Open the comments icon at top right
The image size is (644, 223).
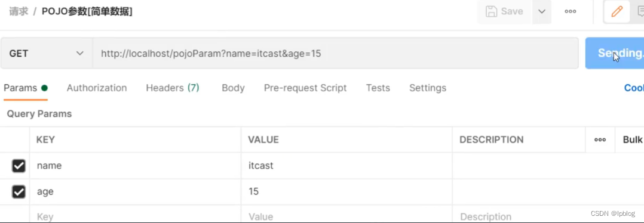[x=640, y=11]
